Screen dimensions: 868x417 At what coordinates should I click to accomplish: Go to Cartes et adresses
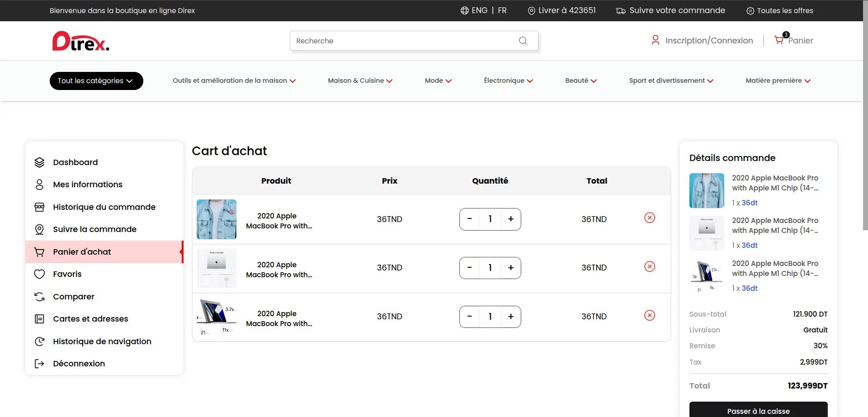tap(90, 319)
